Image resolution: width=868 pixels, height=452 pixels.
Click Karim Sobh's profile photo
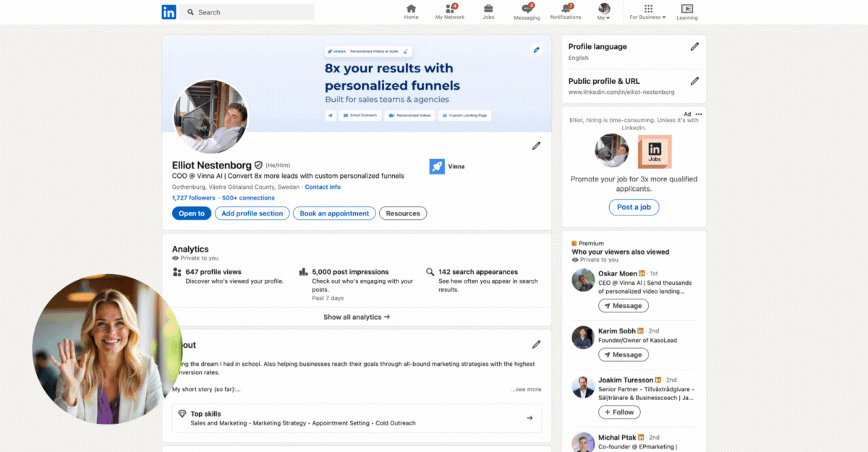click(x=583, y=337)
